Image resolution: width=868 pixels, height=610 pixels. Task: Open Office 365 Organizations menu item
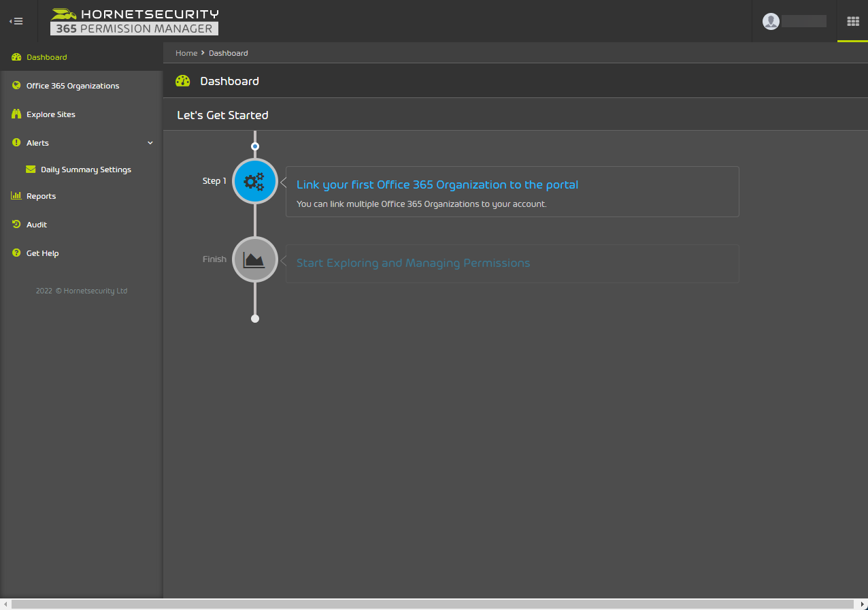coord(82,86)
